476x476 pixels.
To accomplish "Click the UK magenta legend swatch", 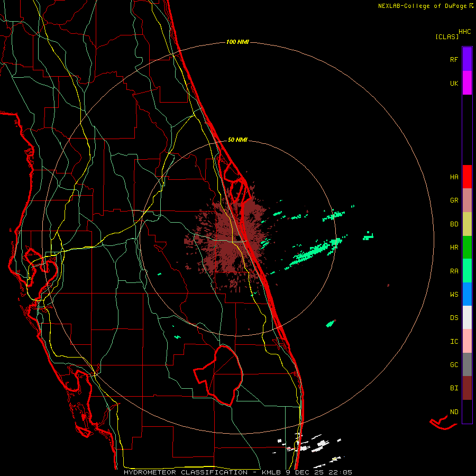I will click(x=467, y=83).
